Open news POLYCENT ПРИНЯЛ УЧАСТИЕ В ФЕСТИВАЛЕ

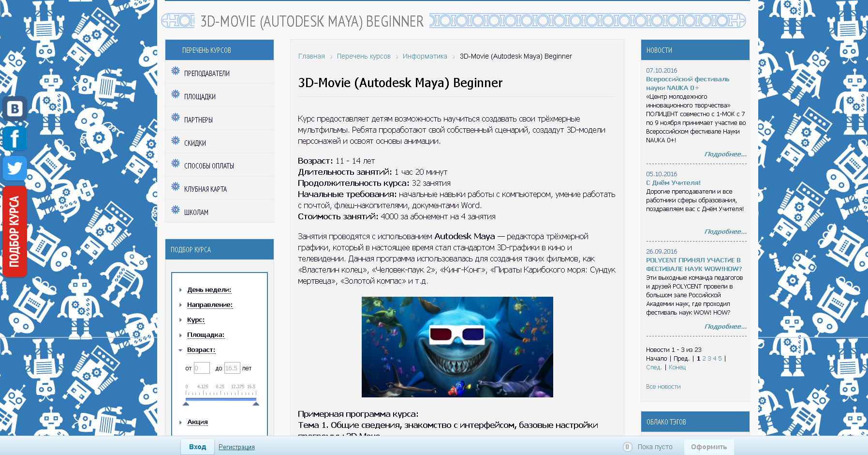pyautogui.click(x=694, y=264)
